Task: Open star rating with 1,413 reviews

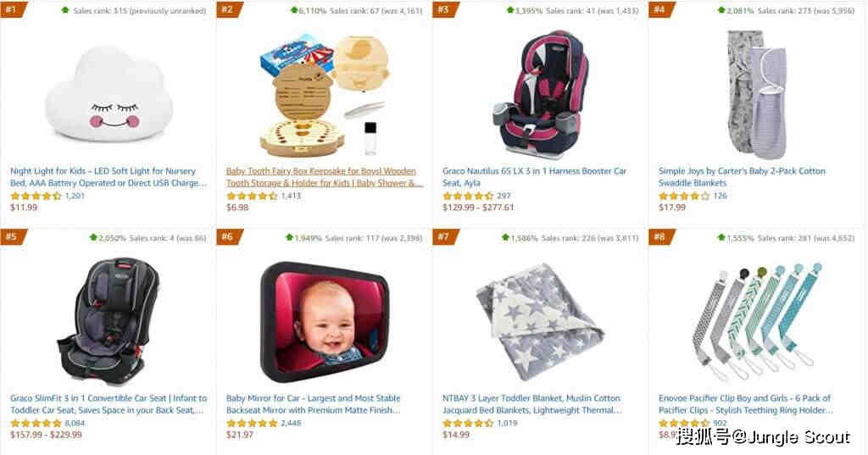Action: pyautogui.click(x=252, y=196)
